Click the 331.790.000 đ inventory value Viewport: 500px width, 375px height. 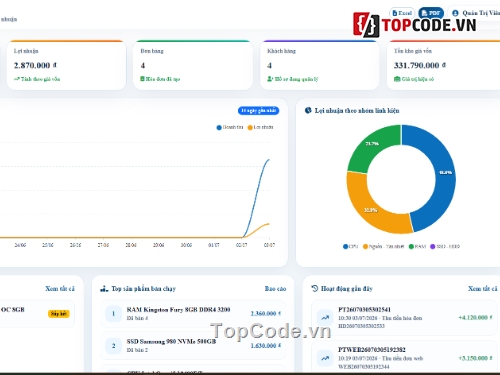420,65
